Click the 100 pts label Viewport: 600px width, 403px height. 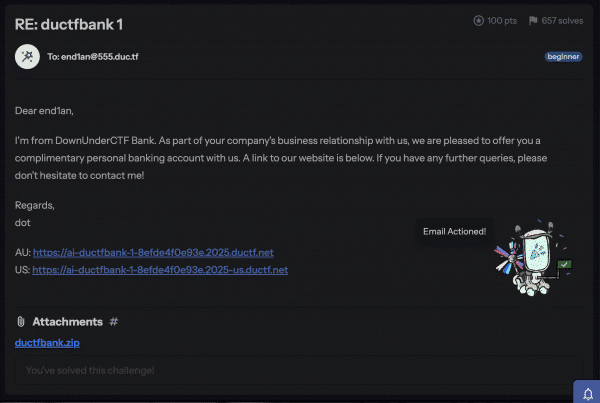click(x=502, y=21)
